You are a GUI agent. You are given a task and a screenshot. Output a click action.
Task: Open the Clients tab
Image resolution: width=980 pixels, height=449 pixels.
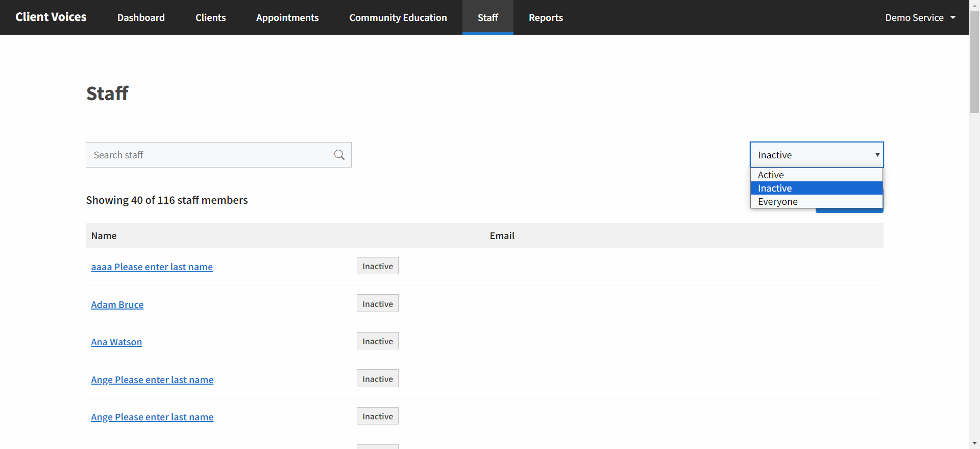pos(210,17)
